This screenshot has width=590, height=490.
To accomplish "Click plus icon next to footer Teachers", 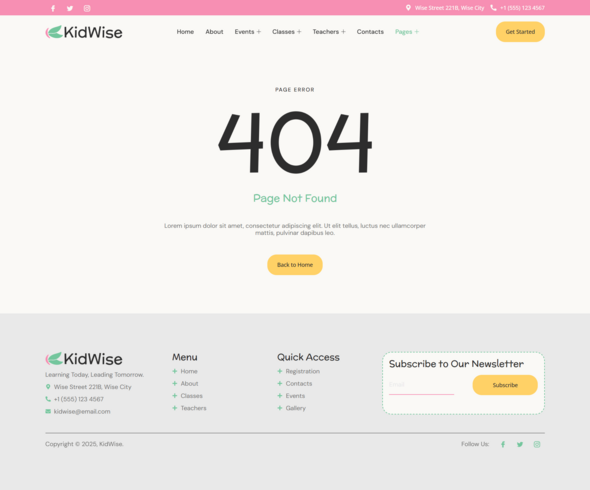I will pyautogui.click(x=175, y=408).
